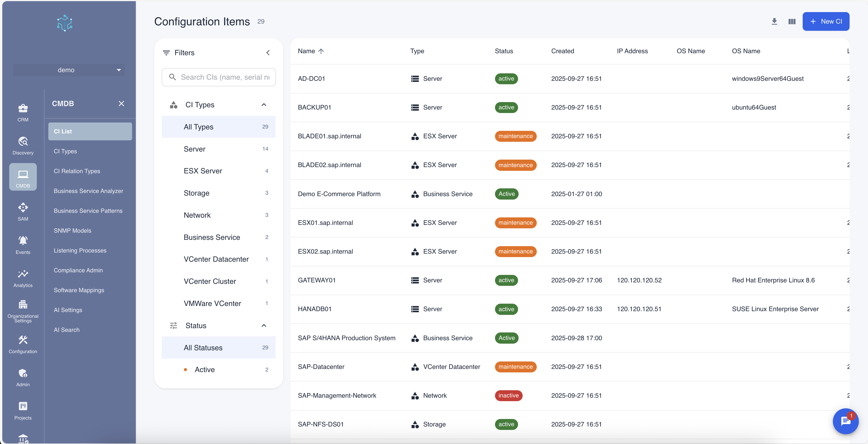Collapse the Filters panel with left chevron
This screenshot has height=444, width=868.
pos(268,53)
